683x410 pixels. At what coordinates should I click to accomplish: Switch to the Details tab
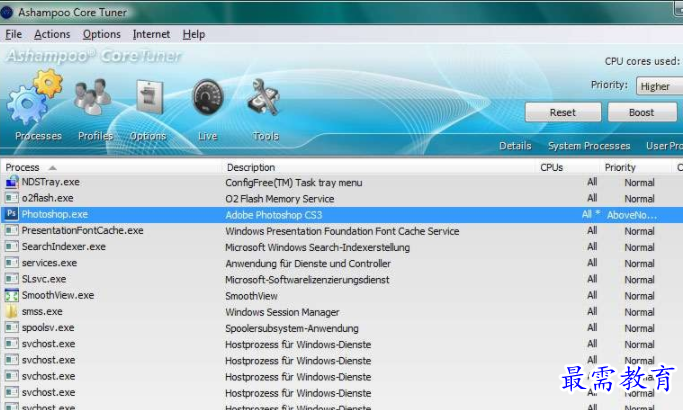tap(515, 146)
